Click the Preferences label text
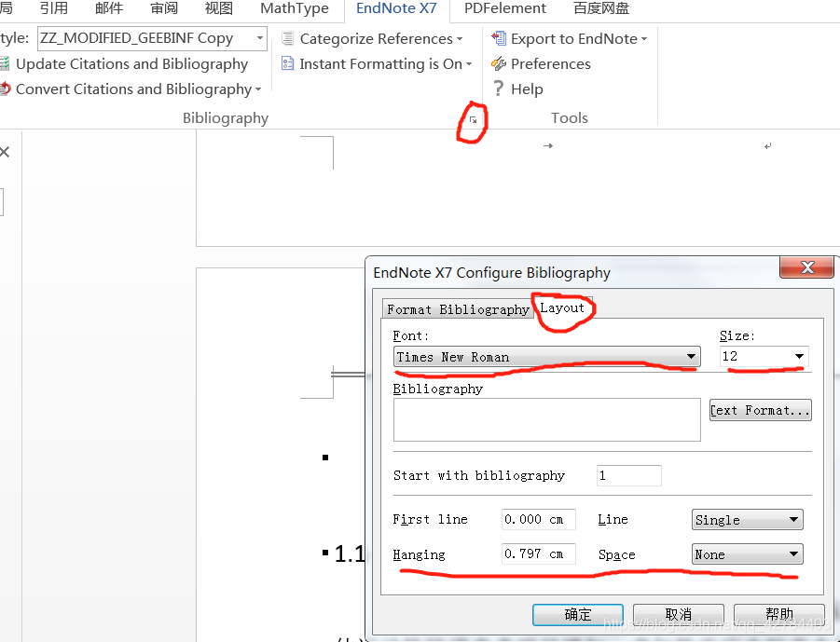 point(551,63)
